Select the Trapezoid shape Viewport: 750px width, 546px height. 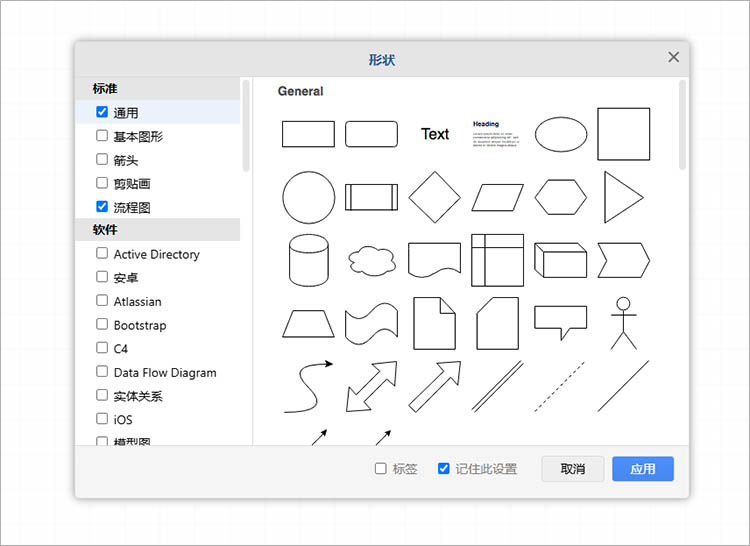(x=308, y=324)
